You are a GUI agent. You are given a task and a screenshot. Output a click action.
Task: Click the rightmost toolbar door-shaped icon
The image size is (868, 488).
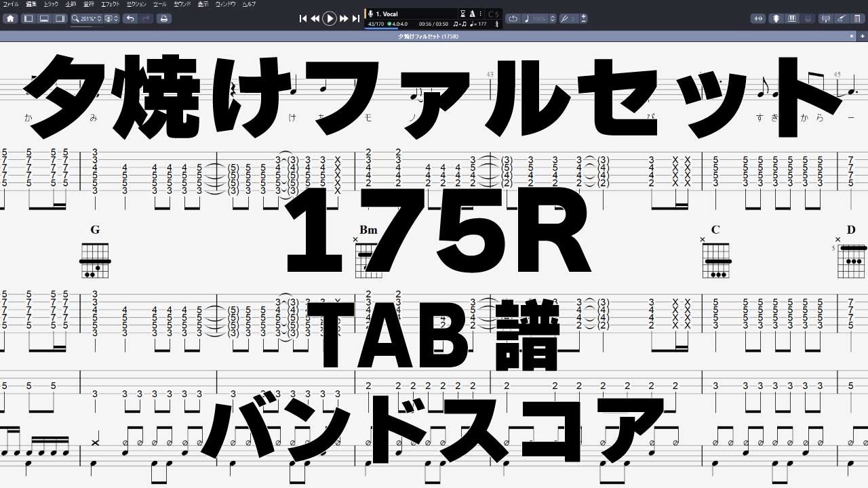tap(856, 18)
